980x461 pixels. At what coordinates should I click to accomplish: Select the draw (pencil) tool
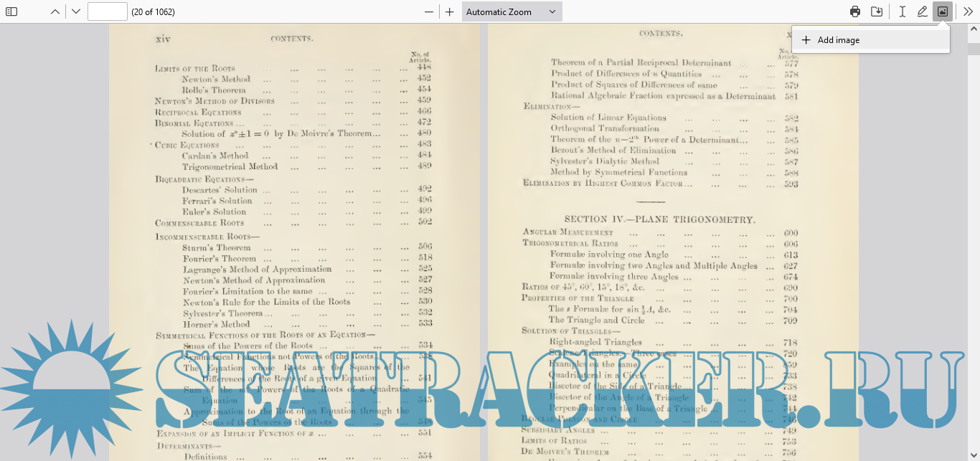pos(923,11)
